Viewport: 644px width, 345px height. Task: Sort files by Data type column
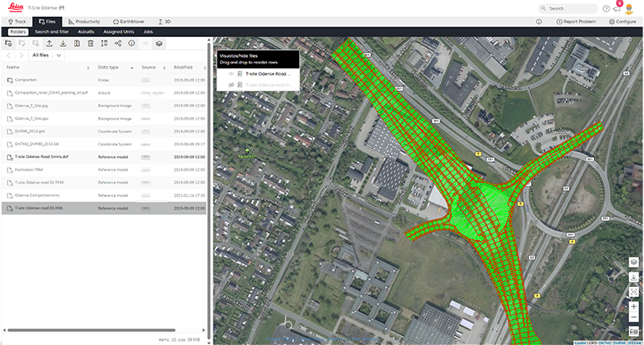tap(109, 68)
